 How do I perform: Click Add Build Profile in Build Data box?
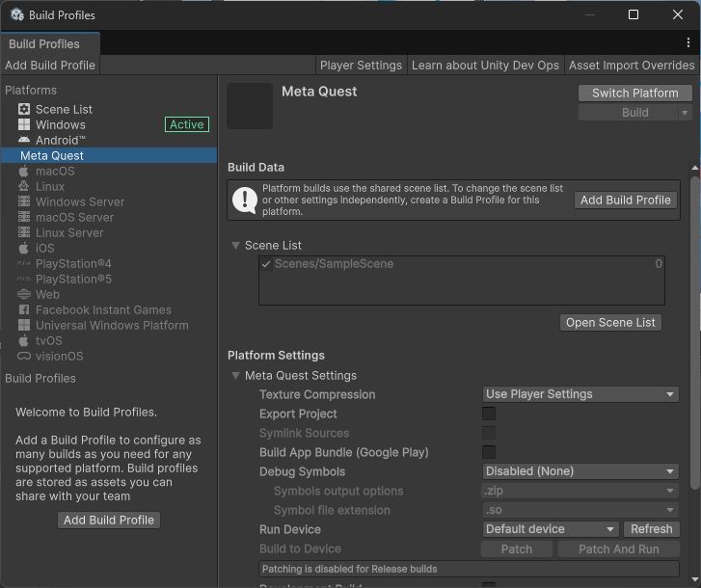coord(626,200)
